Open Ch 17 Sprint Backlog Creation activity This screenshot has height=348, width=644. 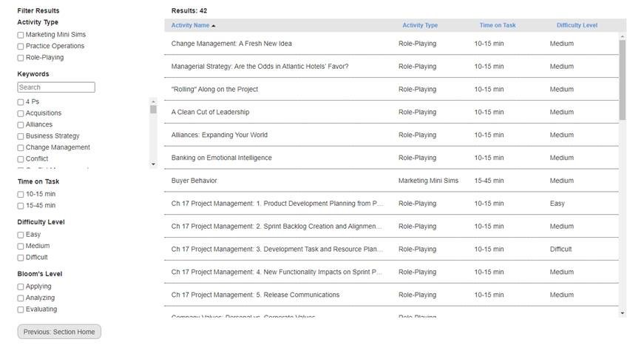(x=277, y=227)
